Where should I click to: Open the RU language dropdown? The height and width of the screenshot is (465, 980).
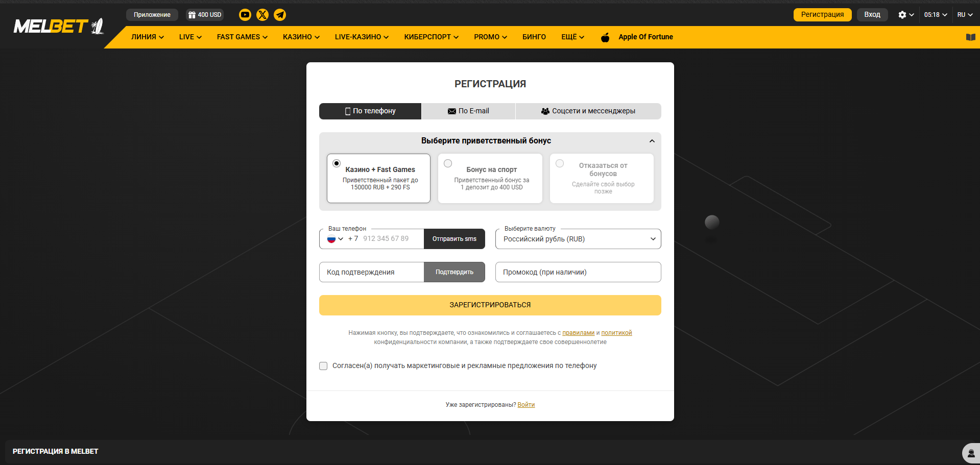click(x=965, y=15)
